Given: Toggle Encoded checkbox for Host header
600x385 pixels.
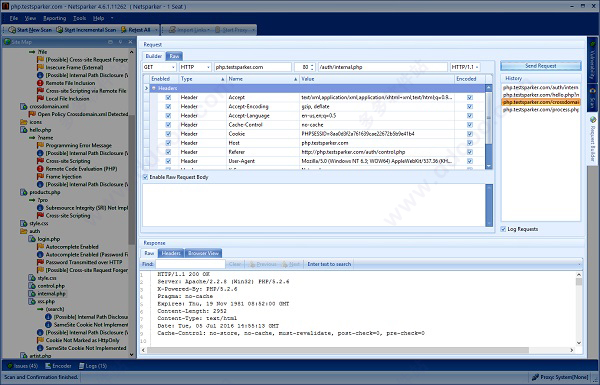Looking at the screenshot, I should click(x=470, y=143).
